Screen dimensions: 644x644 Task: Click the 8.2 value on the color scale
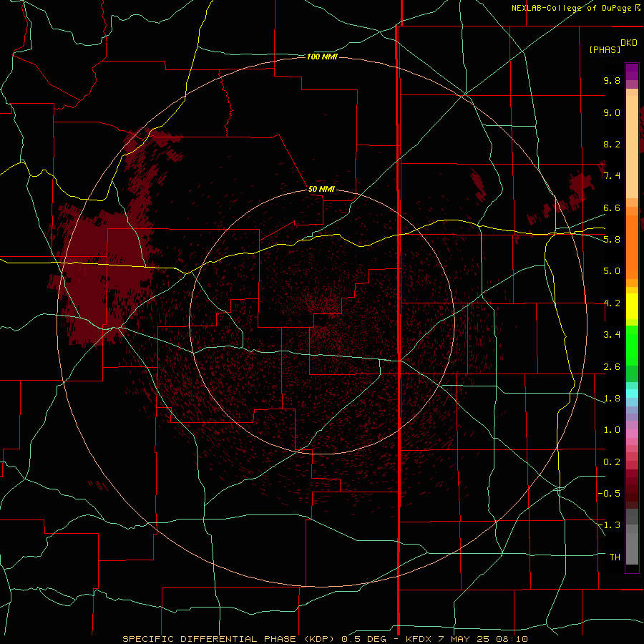pos(612,144)
